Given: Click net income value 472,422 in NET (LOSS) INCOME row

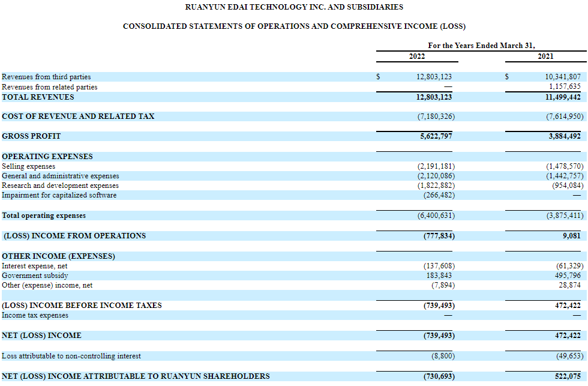Looking at the screenshot, I should point(568,336).
